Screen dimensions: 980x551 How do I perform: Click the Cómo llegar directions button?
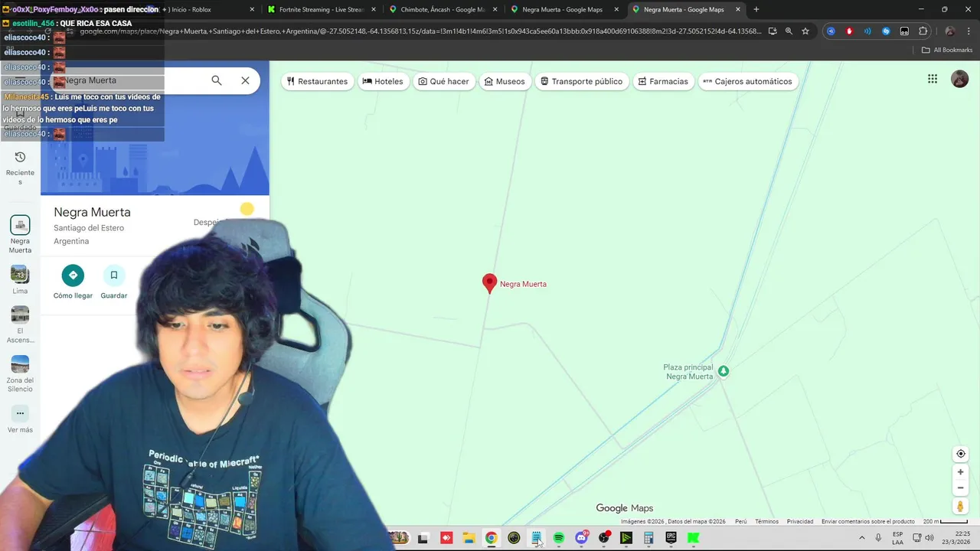tap(73, 282)
